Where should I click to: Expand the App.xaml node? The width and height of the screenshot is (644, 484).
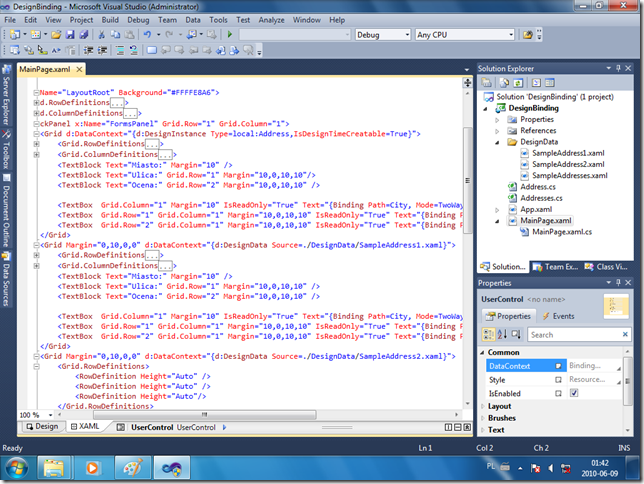tap(497, 210)
